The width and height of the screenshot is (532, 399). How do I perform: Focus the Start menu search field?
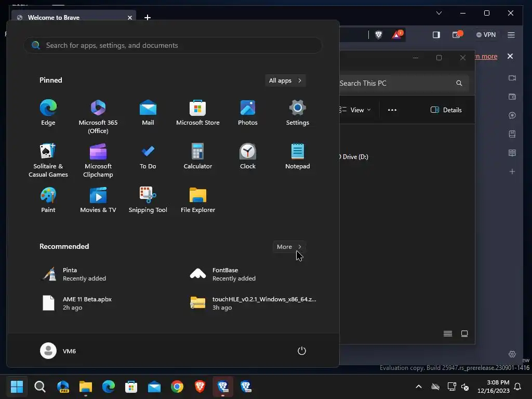[x=173, y=45]
